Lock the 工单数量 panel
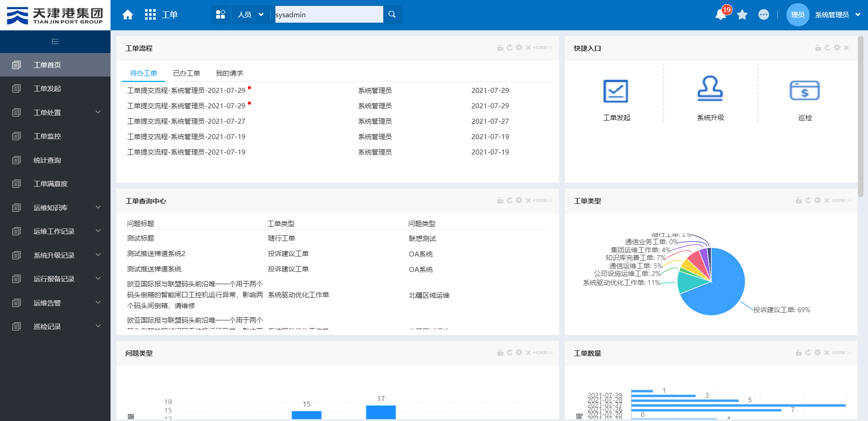868x421 pixels. click(799, 353)
